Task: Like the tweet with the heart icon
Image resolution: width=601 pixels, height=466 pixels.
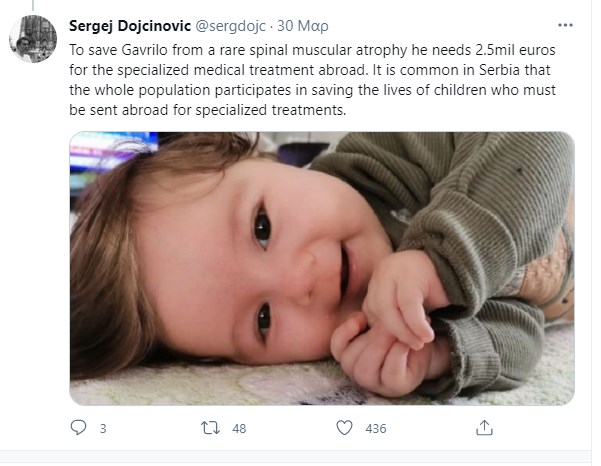Action: pyautogui.click(x=344, y=428)
